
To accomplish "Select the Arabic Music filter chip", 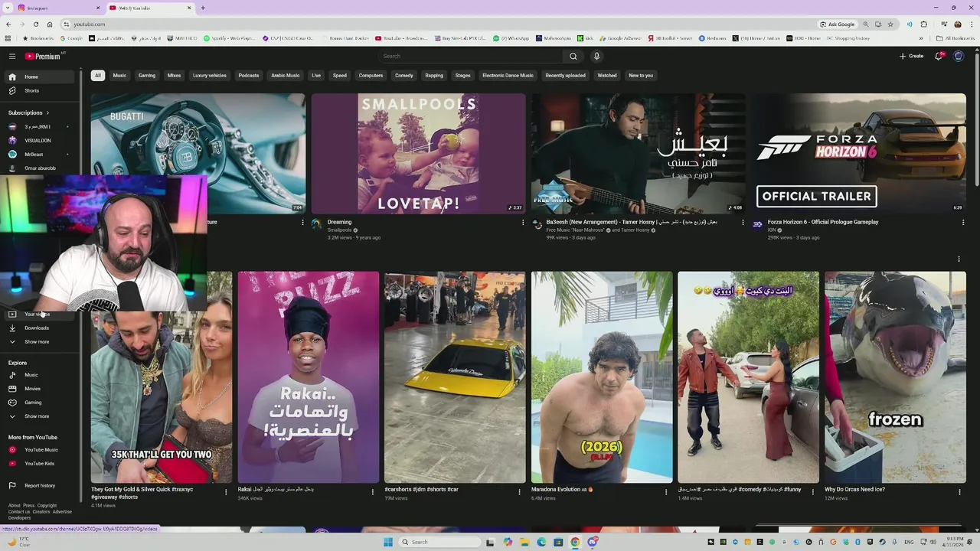I will coord(285,75).
